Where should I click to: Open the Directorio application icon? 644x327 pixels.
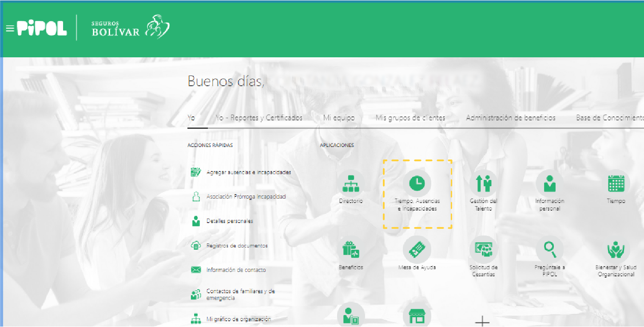[x=350, y=183]
